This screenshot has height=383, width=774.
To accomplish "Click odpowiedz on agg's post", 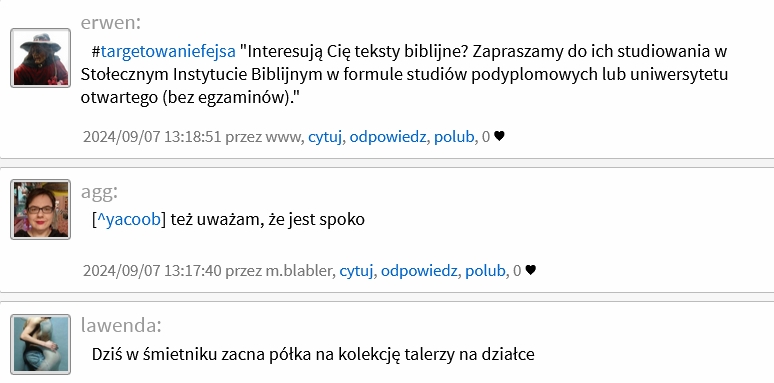I will (x=419, y=270).
